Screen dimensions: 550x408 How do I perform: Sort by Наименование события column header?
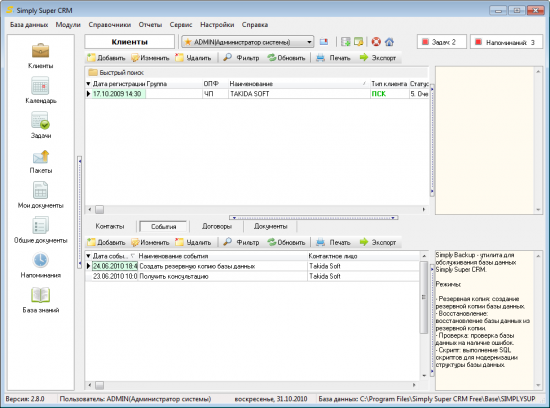tap(222, 256)
